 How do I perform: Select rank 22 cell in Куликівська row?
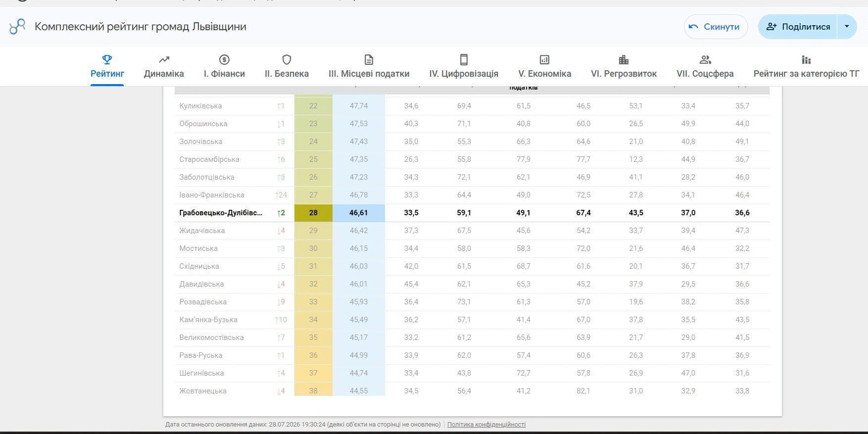[313, 106]
